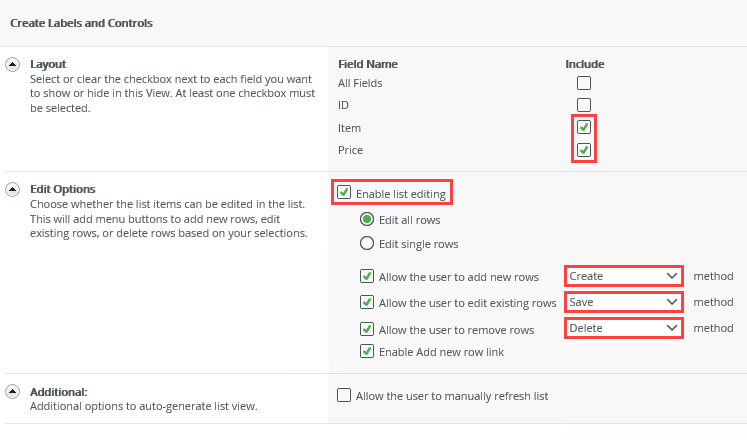Uncheck Enable Add new row link

pos(366,351)
